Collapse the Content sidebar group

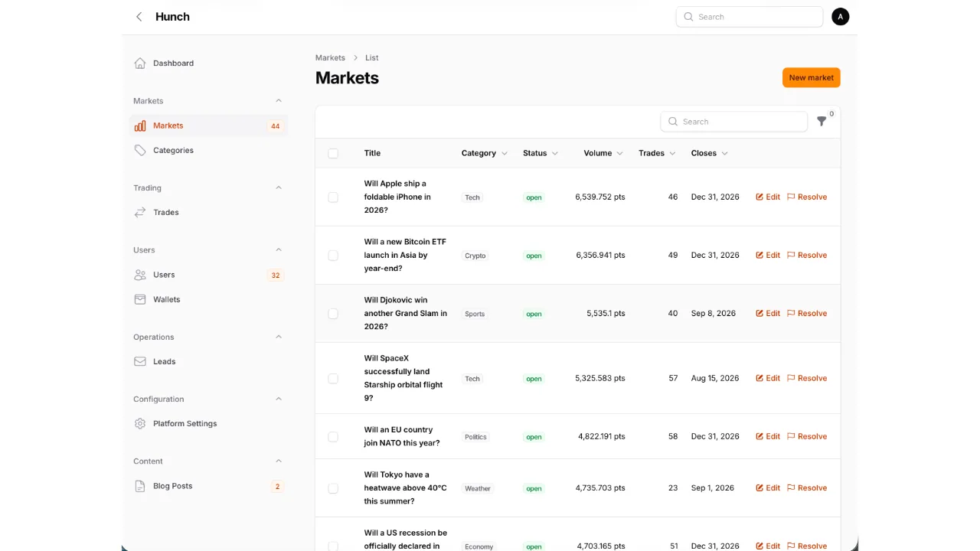279,461
